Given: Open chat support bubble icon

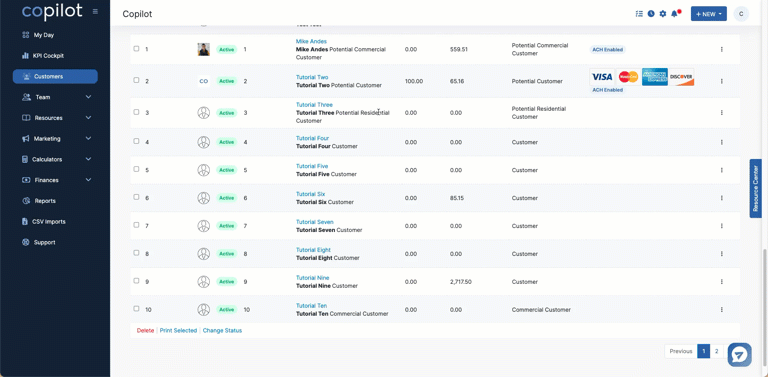Looking at the screenshot, I should [740, 354].
